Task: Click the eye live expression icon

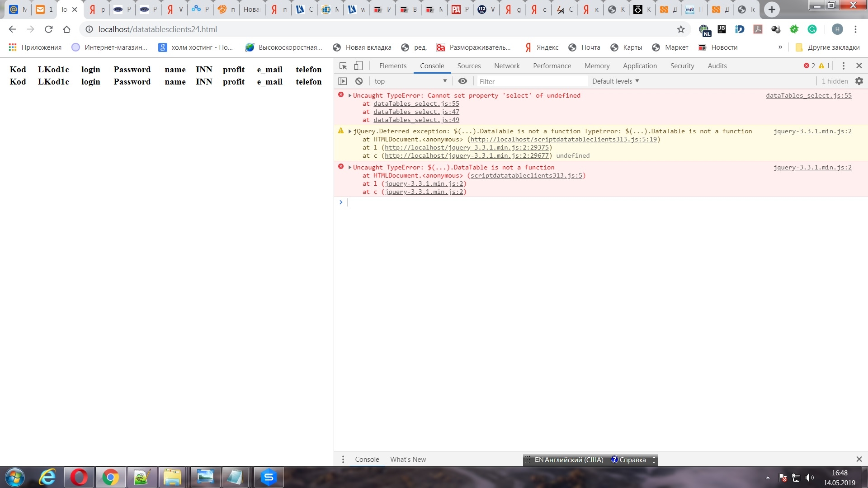Action: [462, 81]
